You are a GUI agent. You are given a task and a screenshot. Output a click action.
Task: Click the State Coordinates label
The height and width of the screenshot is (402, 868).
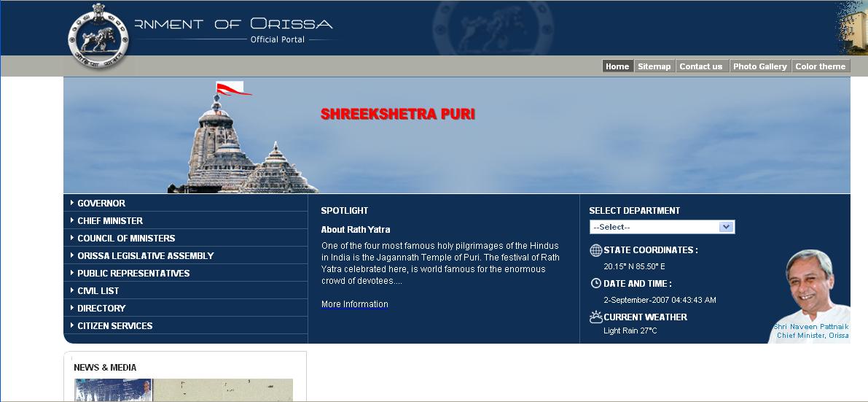click(651, 250)
